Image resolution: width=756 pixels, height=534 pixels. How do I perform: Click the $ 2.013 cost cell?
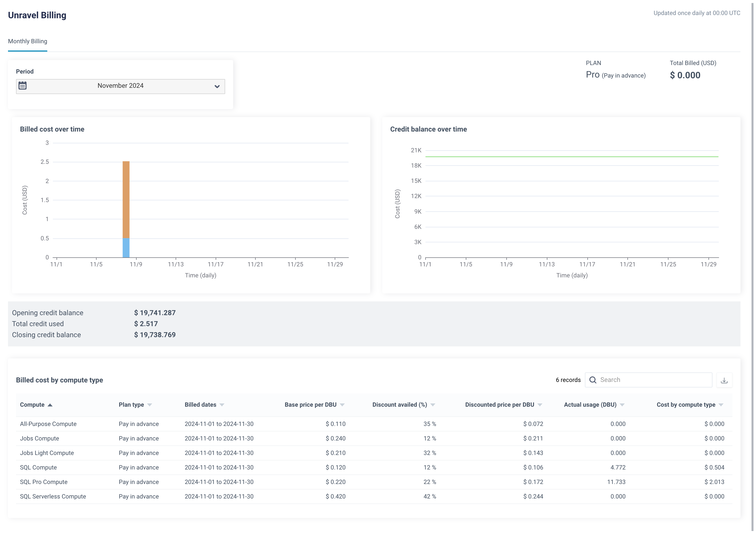point(714,482)
